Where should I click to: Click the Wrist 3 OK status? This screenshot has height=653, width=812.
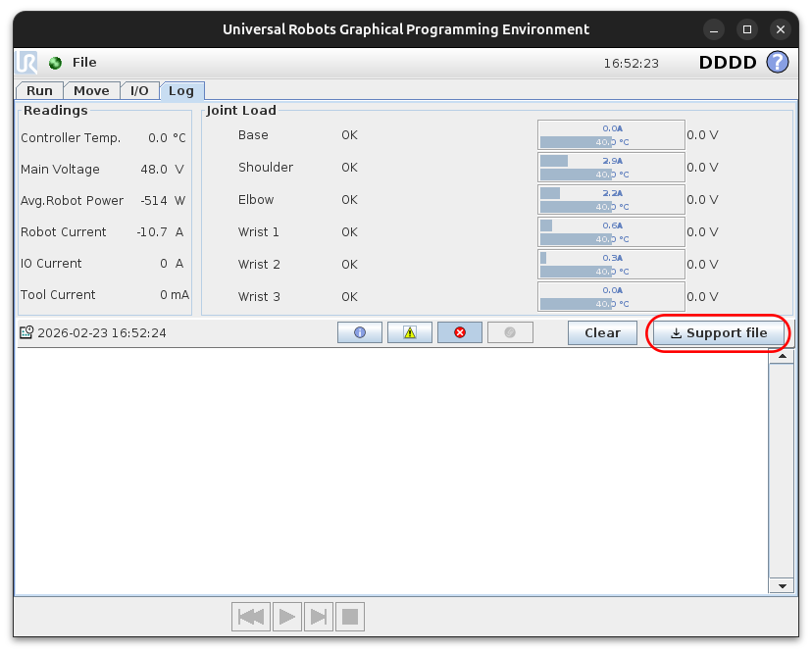tap(349, 297)
